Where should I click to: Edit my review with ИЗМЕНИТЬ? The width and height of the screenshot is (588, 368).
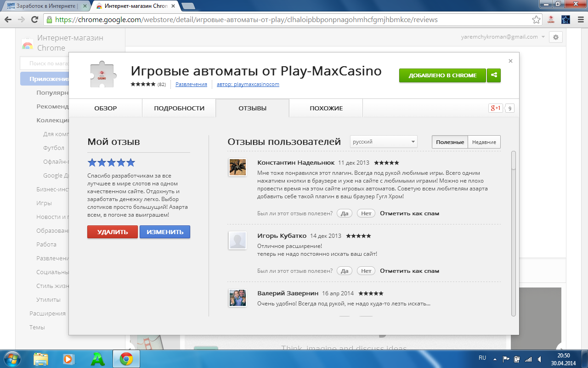point(165,232)
